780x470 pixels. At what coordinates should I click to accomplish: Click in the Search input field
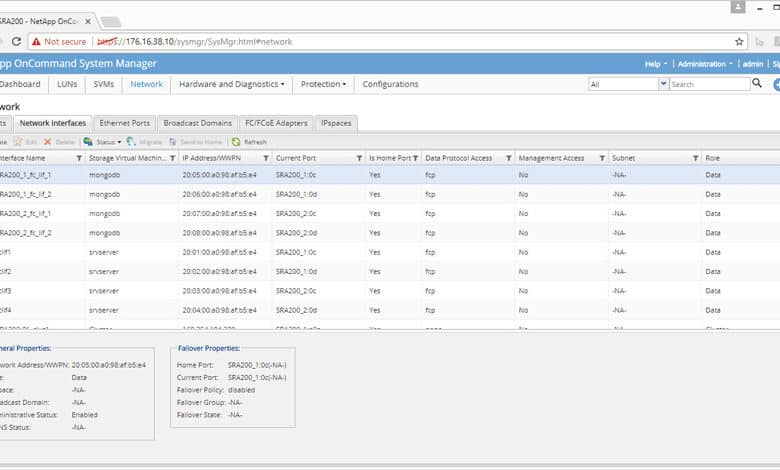[x=709, y=84]
